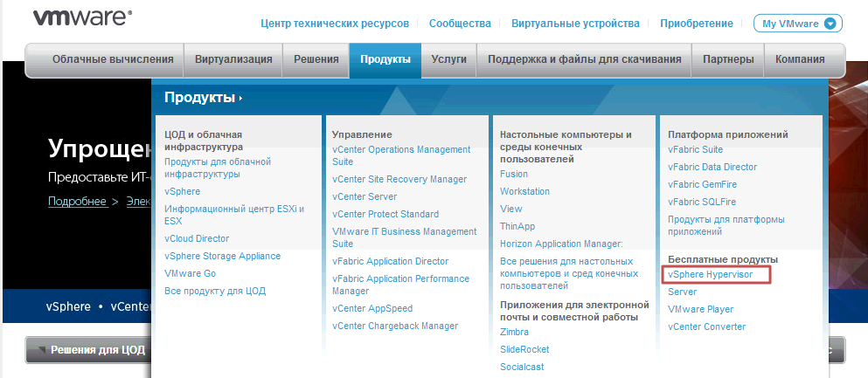Select vCenter Converter link
The image size is (868, 378).
tap(707, 326)
